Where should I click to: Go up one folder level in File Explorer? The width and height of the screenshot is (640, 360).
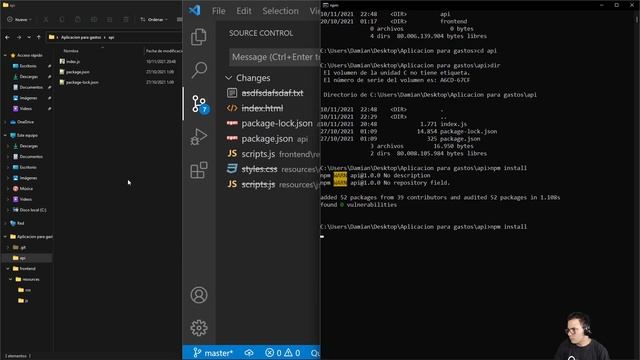(x=39, y=37)
